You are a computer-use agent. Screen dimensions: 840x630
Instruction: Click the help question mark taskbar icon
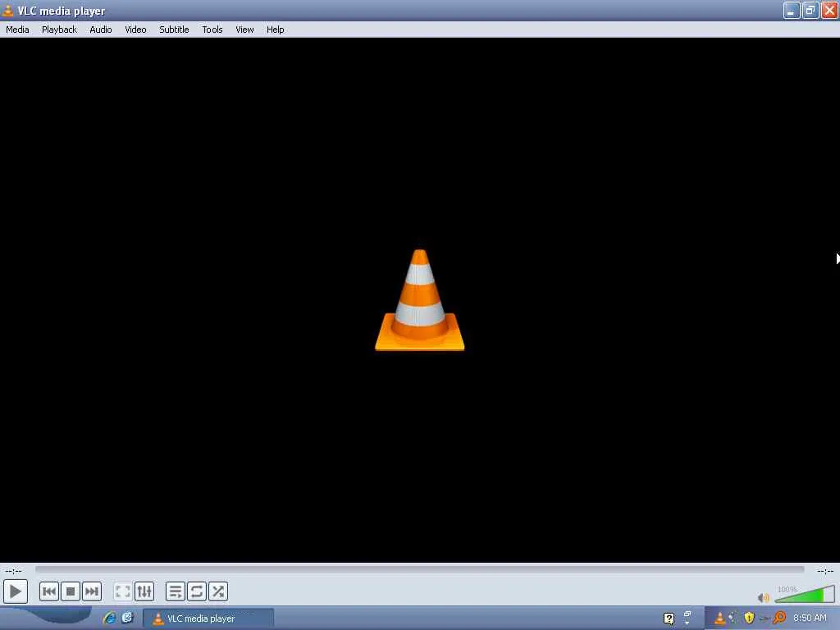coord(669,619)
